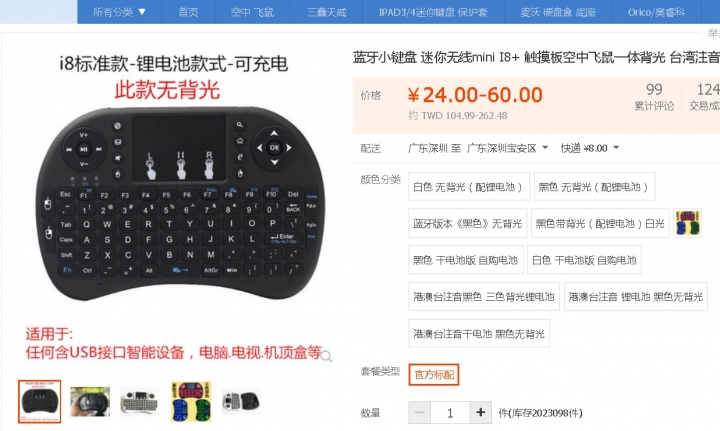Open the 首页 tab in navigation
This screenshot has height=431, width=720.
click(x=188, y=12)
